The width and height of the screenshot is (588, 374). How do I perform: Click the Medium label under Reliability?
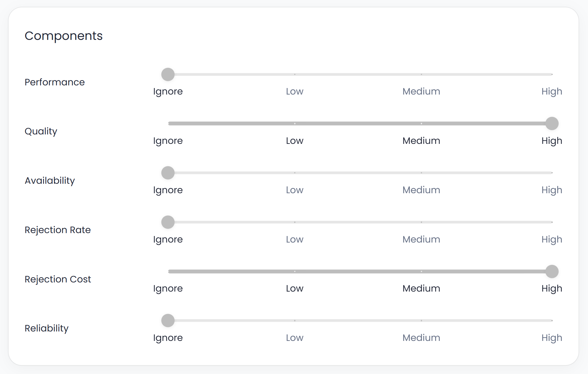[421, 338]
